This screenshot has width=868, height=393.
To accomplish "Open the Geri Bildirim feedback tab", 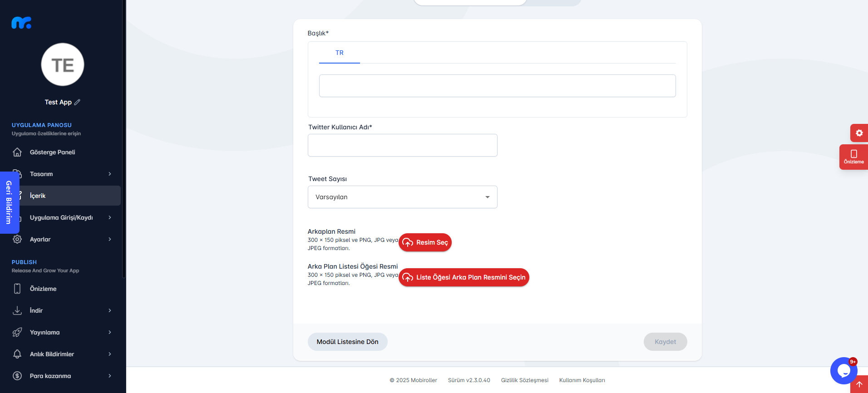I will [x=9, y=202].
